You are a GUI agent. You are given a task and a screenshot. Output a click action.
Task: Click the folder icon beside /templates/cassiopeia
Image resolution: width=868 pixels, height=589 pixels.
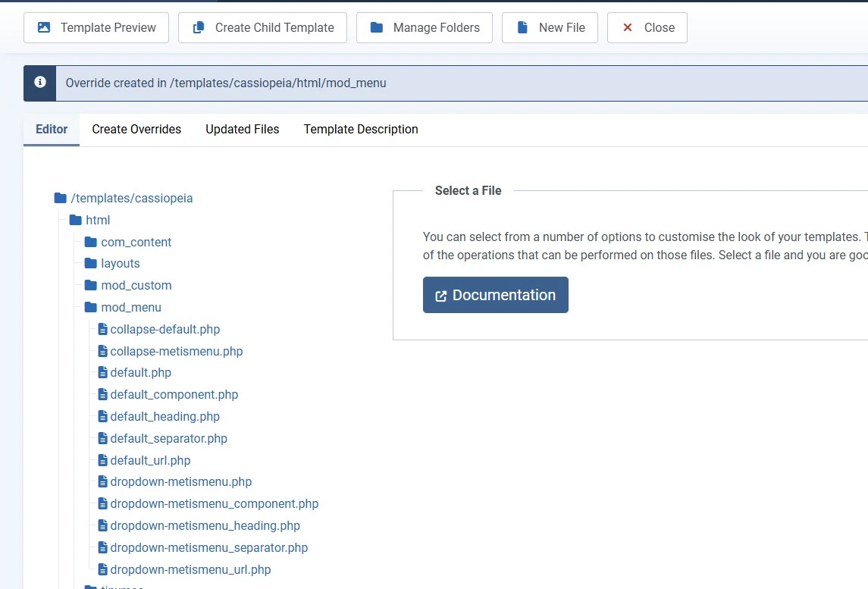pyautogui.click(x=61, y=198)
